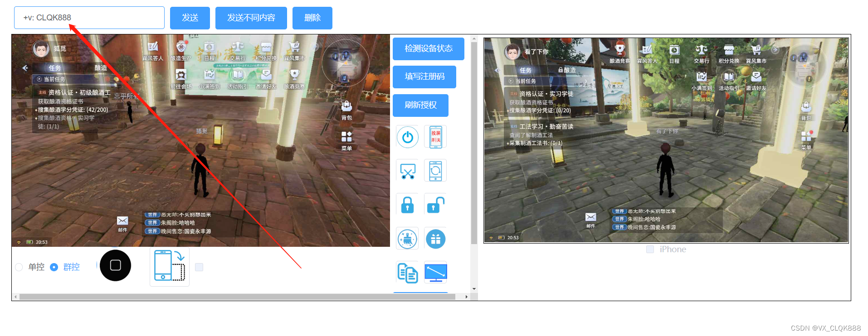This screenshot has height=336, width=868.
Task: Expand the top icon row arrow in the right screen
Action: point(775,50)
